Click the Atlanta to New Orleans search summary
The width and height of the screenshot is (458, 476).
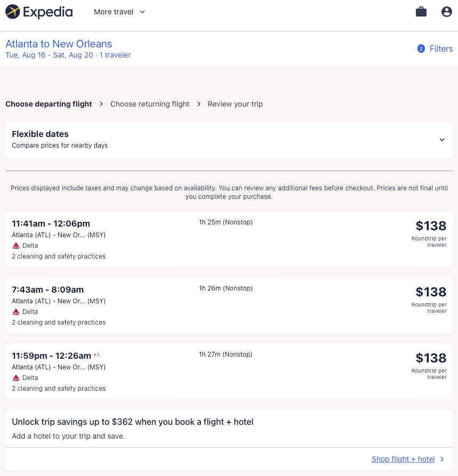pos(59,44)
